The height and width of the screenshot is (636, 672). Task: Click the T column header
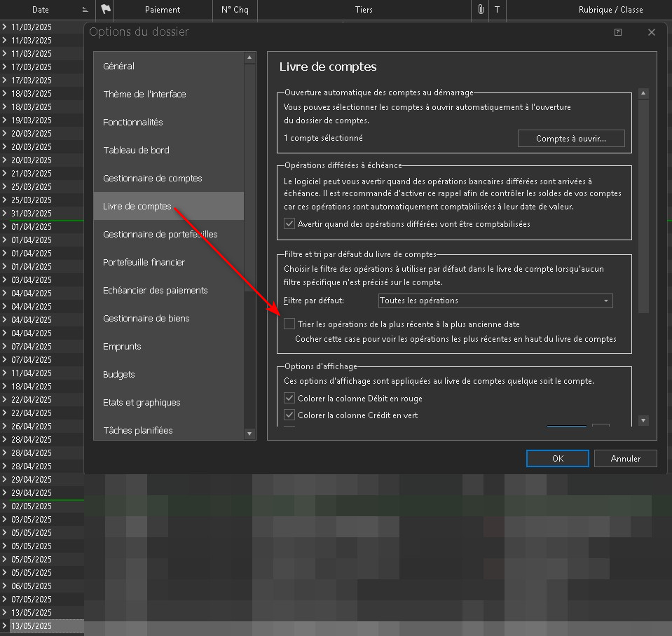point(497,9)
